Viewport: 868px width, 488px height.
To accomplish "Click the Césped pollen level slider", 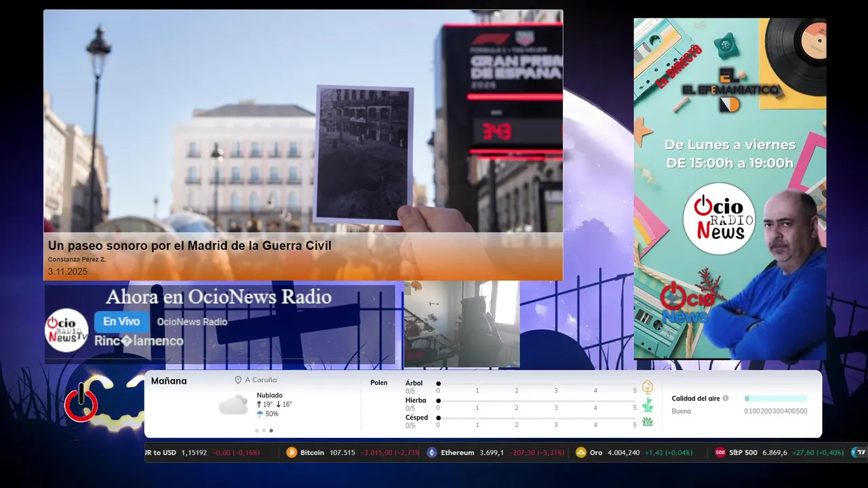I will click(536, 418).
